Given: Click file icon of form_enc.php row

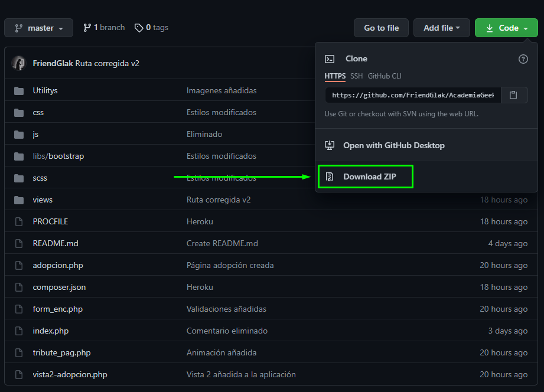Looking at the screenshot, I should 19,309.
